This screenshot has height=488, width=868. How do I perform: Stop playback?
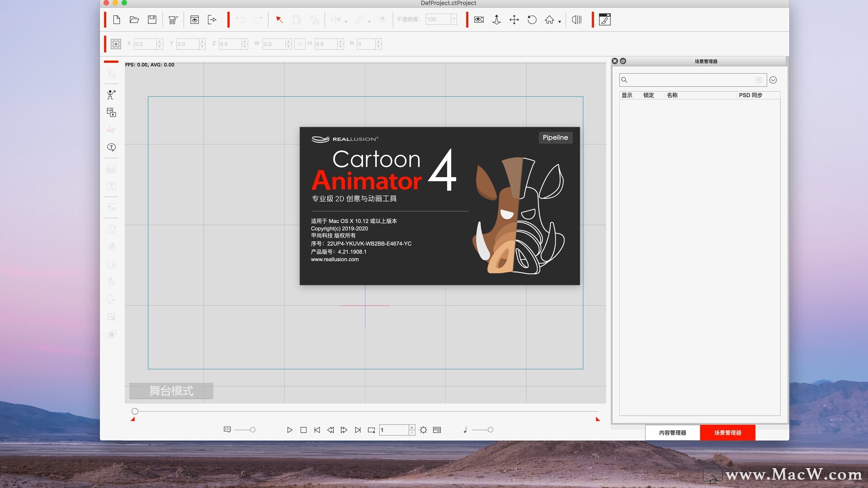303,430
